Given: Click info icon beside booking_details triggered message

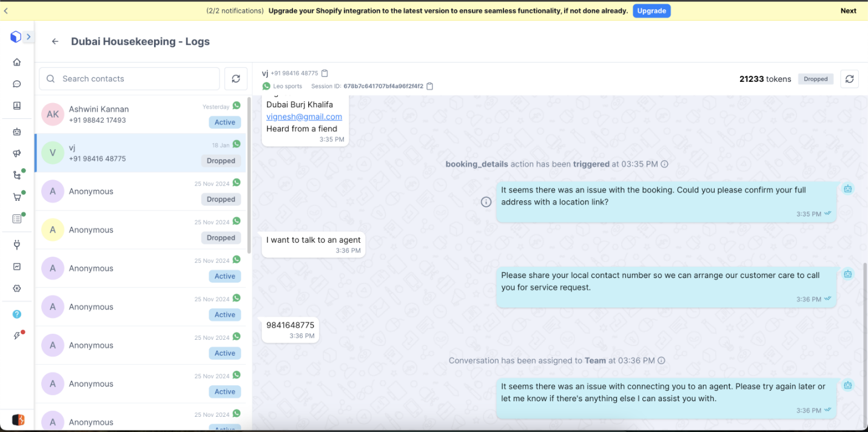Looking at the screenshot, I should click(x=664, y=164).
